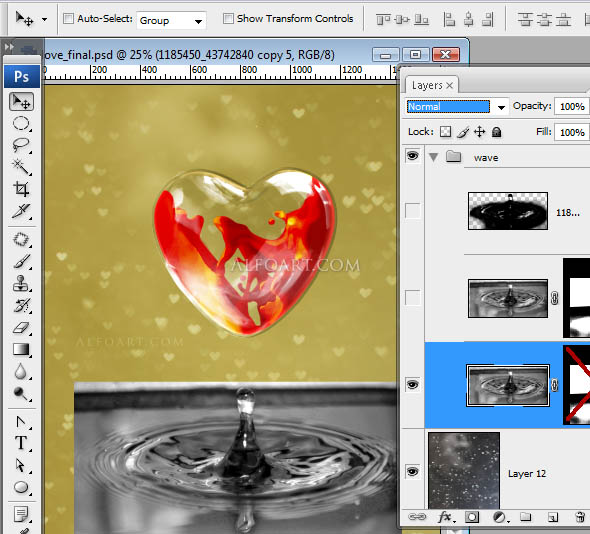The height and width of the screenshot is (534, 590).
Task: Lock layer position
Action: click(x=479, y=132)
